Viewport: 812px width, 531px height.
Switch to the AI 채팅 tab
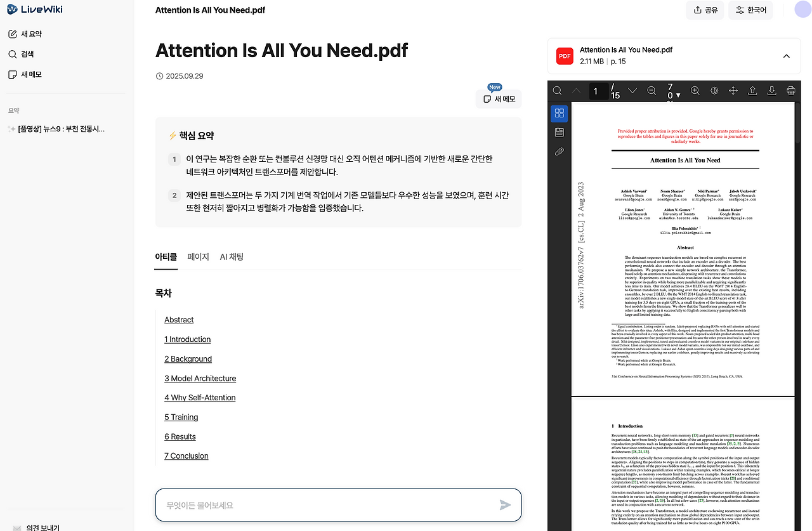tap(232, 257)
